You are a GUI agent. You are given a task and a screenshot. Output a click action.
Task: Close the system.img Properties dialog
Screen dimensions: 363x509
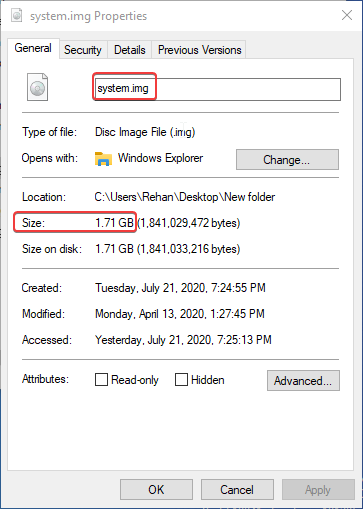[x=347, y=15]
